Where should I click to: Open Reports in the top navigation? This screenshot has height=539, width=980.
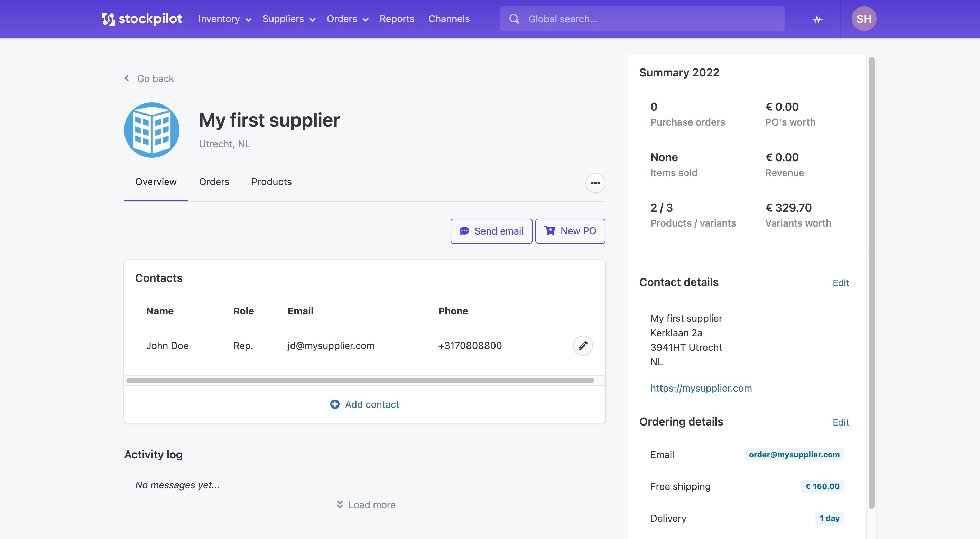(x=397, y=19)
